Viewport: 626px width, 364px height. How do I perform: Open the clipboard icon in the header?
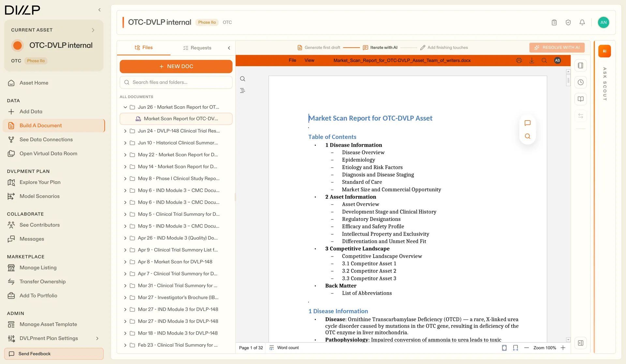click(x=554, y=22)
